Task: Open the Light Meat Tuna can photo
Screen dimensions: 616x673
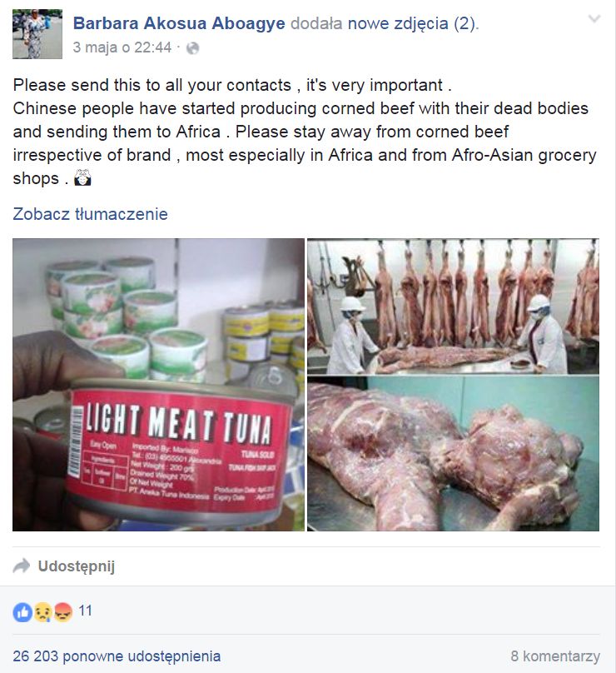Action: tap(158, 385)
